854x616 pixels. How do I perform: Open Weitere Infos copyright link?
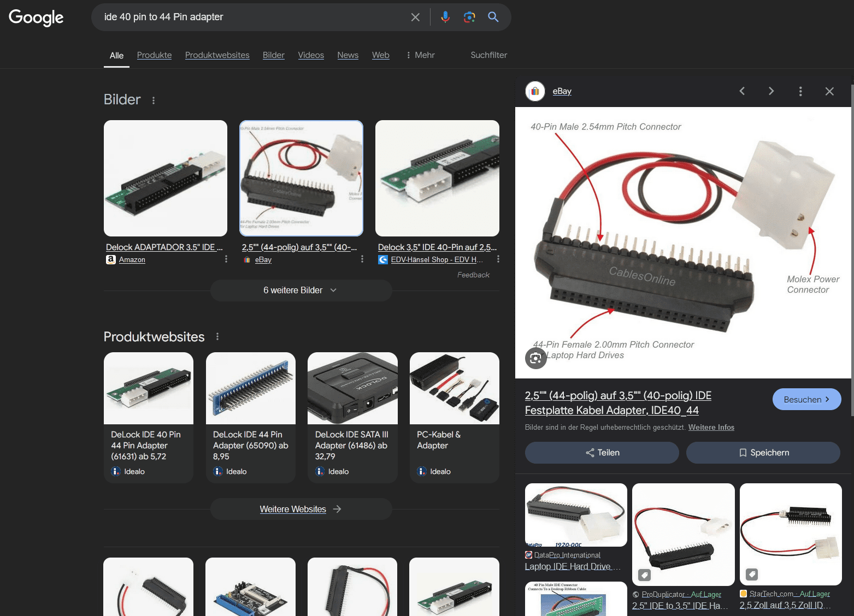(711, 428)
